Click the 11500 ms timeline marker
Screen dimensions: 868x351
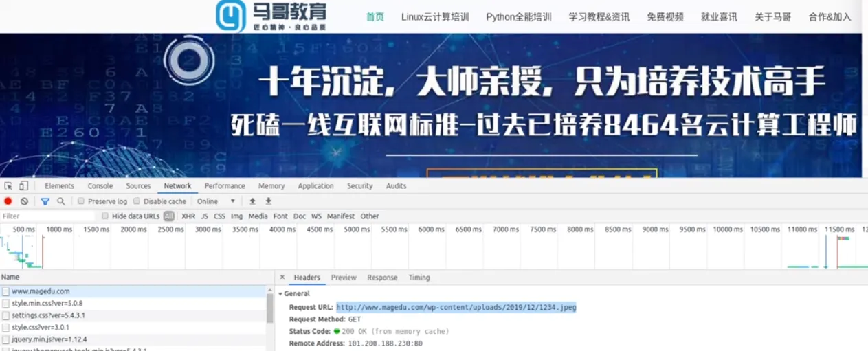[x=840, y=229]
